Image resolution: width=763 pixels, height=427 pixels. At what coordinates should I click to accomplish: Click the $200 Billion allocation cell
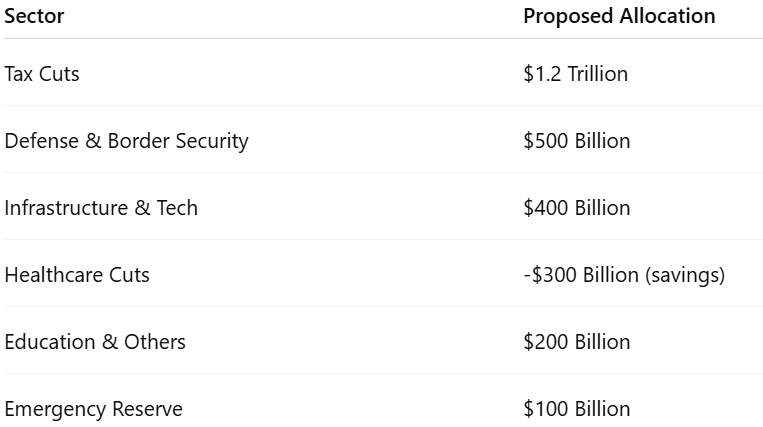577,342
